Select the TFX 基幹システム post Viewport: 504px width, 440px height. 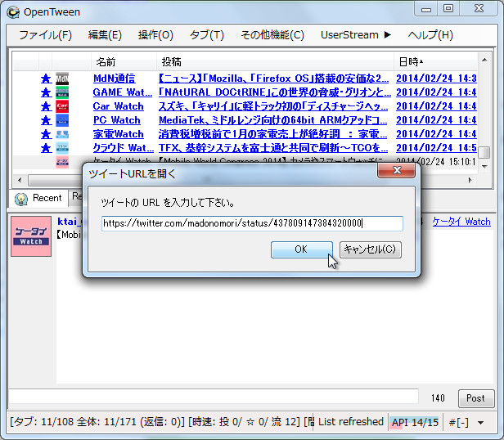(x=273, y=148)
